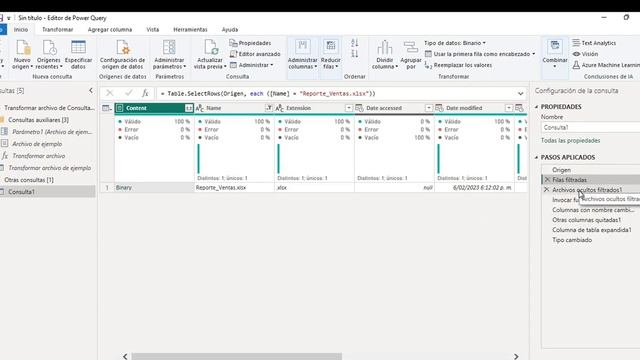The height and width of the screenshot is (360, 640).
Task: Open the Editor avanzado
Action: click(x=255, y=54)
